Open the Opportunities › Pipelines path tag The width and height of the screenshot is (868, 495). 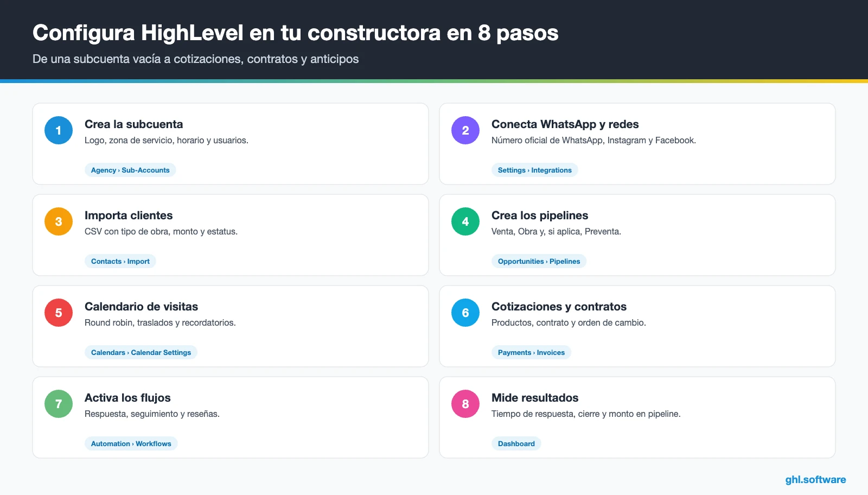tap(539, 261)
